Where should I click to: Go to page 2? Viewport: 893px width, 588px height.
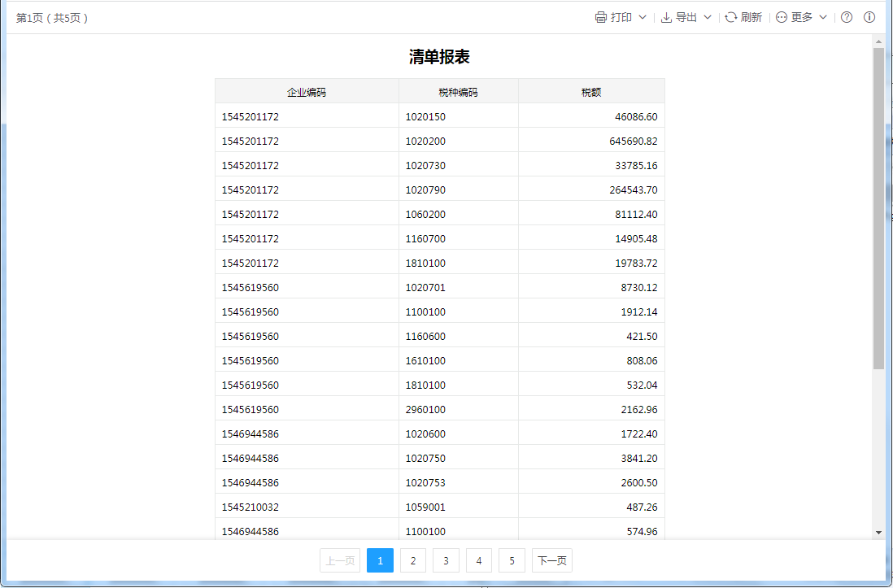[413, 560]
